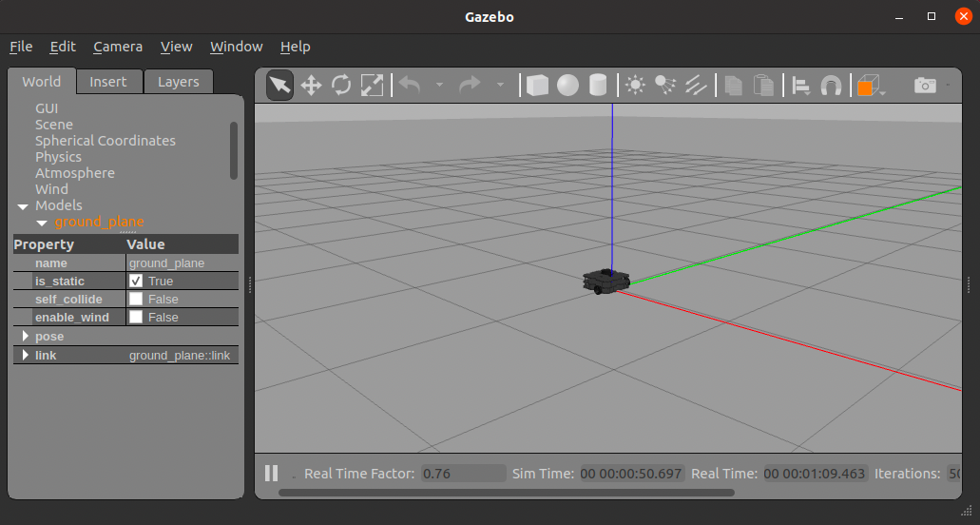Activate the scale mode tool

pyautogui.click(x=372, y=86)
